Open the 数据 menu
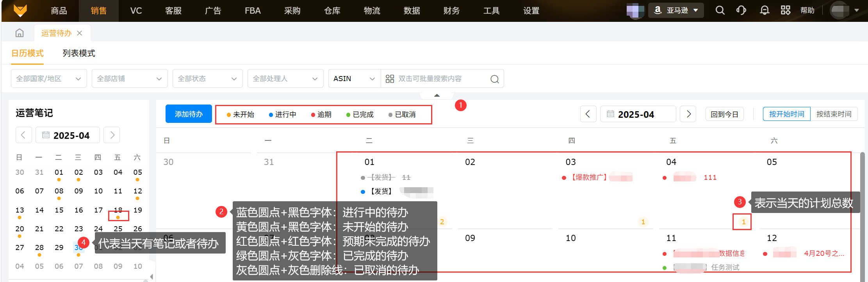868x282 pixels. pyautogui.click(x=412, y=11)
